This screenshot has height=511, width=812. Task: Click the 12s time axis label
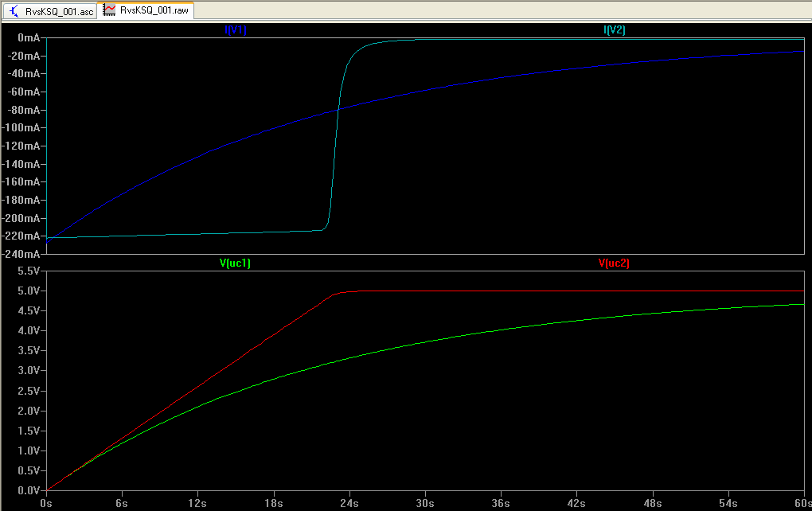coord(197,503)
